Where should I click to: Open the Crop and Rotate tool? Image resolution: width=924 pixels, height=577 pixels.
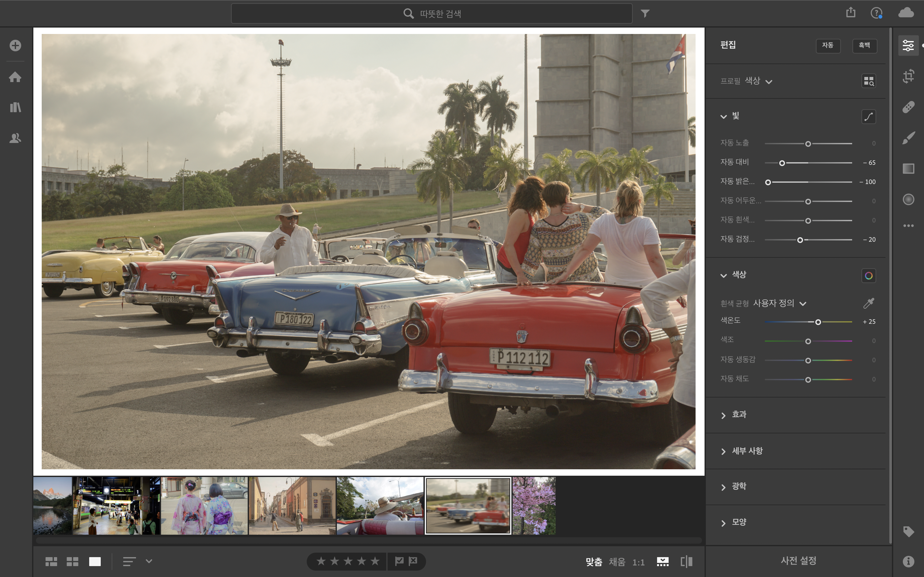point(908,76)
